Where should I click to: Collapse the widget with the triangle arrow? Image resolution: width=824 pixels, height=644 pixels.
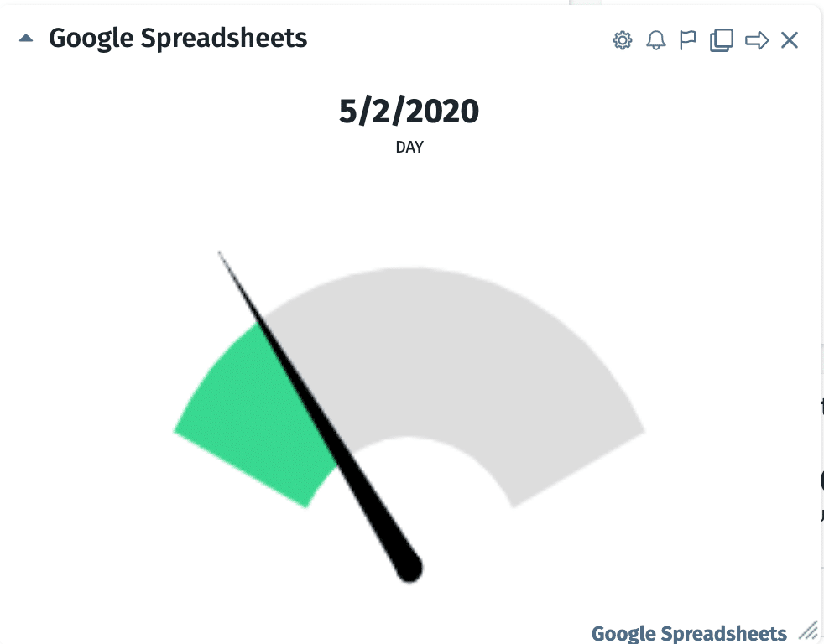26,38
